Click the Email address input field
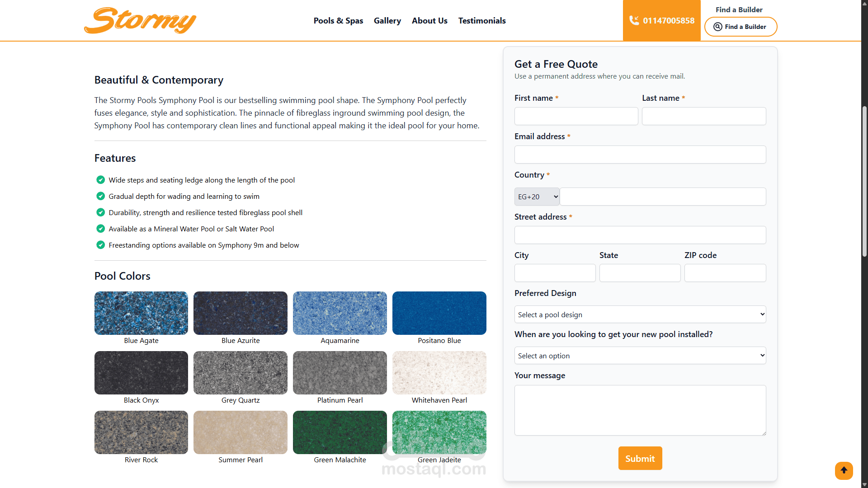 coord(640,155)
